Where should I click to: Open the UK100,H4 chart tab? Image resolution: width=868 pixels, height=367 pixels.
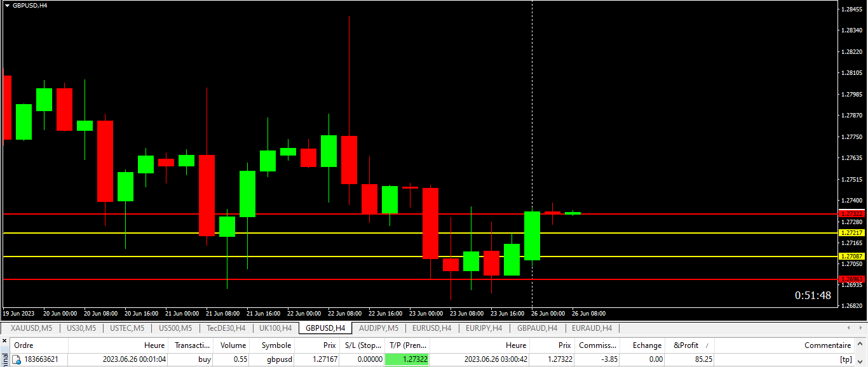pos(276,328)
